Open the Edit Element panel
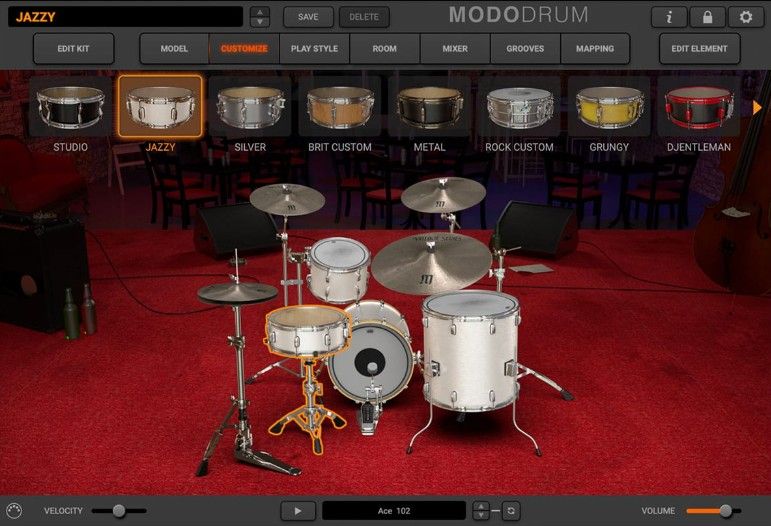 point(699,48)
